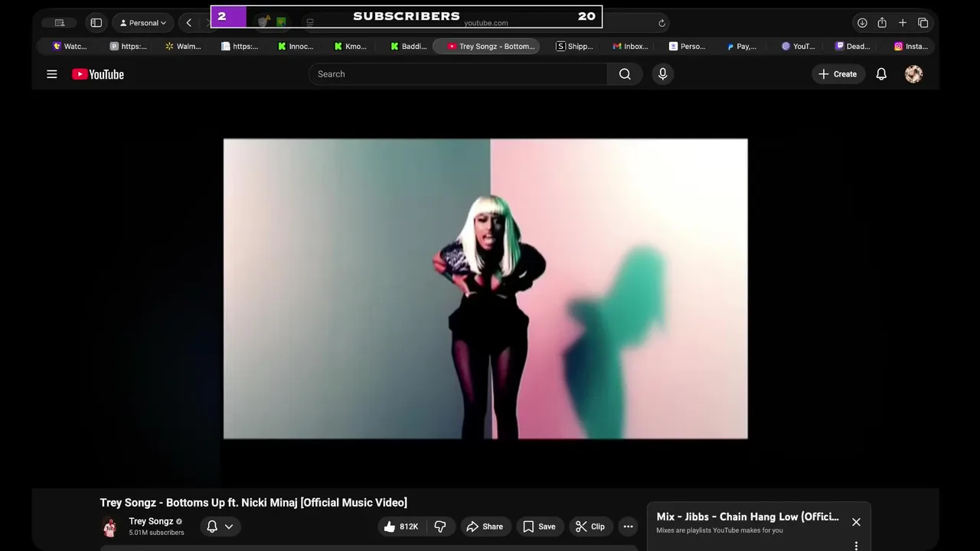The width and height of the screenshot is (980, 551).
Task: Toggle the Safari sidebar
Action: pyautogui.click(x=96, y=23)
